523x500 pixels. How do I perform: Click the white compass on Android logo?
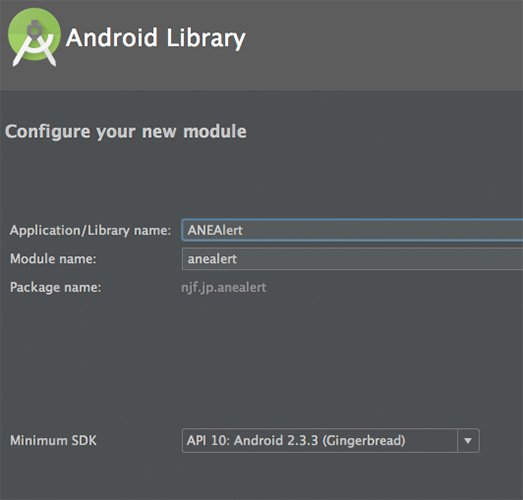point(34,44)
